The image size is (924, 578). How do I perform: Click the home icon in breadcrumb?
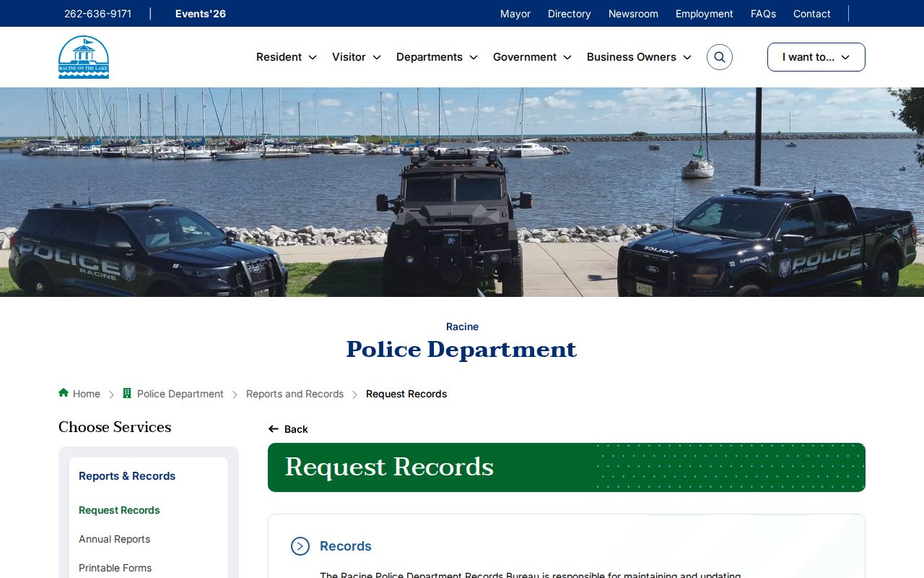point(64,393)
